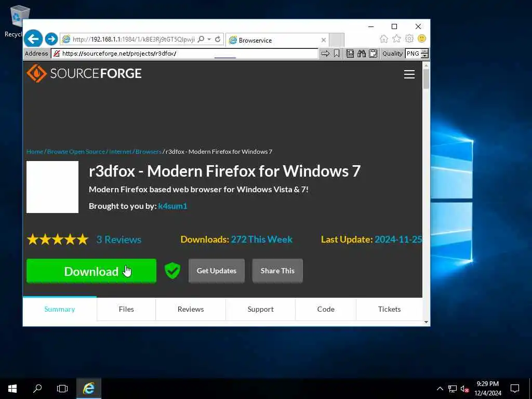Open the k4sum1 author profile link

172,206
